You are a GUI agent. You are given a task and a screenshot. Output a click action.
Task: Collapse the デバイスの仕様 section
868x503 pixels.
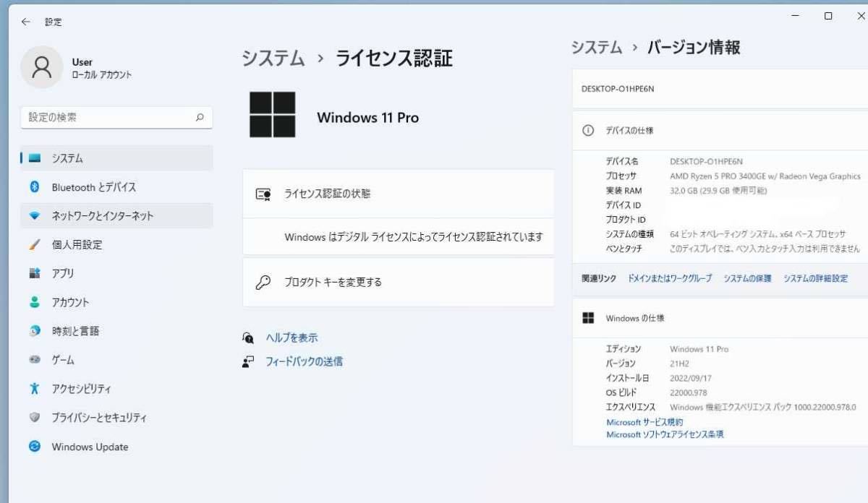point(720,131)
